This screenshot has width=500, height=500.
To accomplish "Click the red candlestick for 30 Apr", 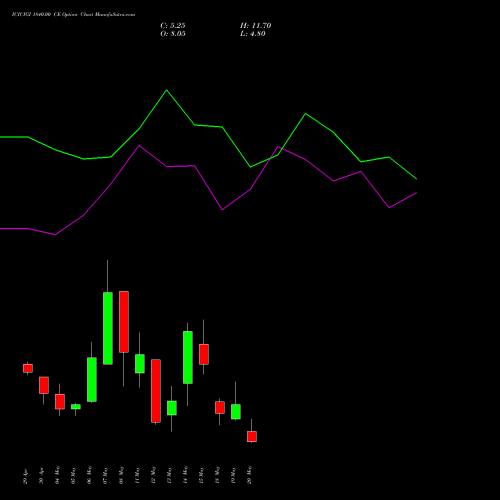I will 44,385.
